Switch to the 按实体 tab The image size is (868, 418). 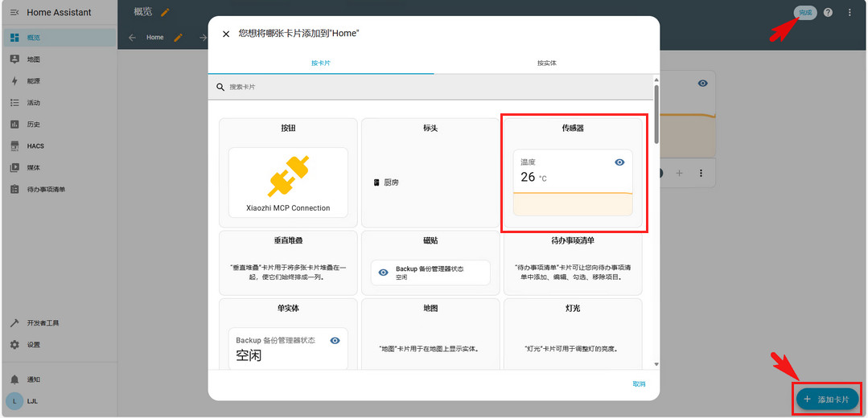click(547, 63)
